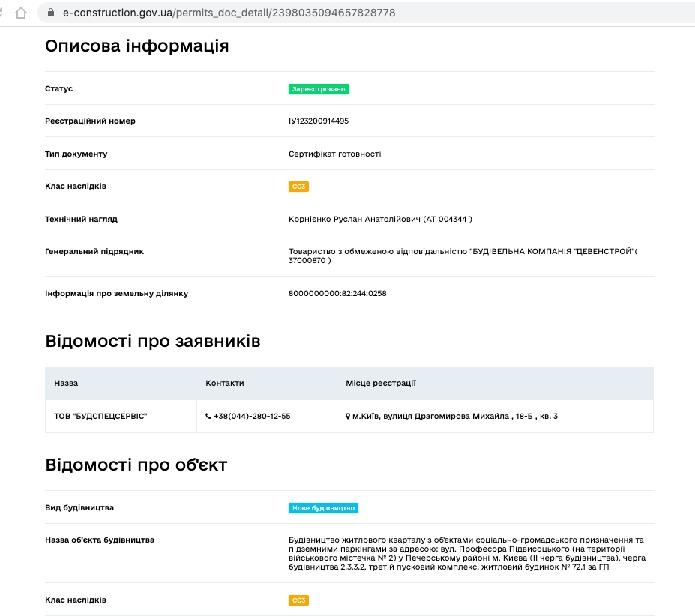Click the browser home icon
This screenshot has width=695, height=616.
click(21, 13)
